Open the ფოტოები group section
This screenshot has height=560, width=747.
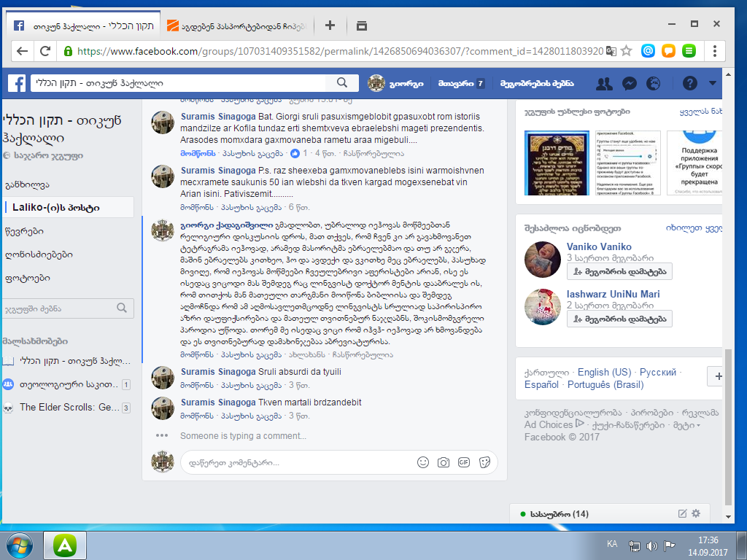[28, 278]
